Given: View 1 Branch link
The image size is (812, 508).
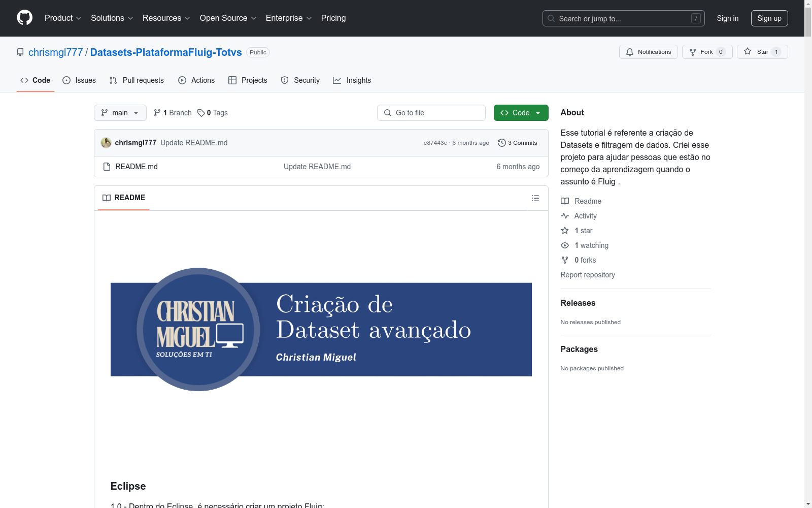Looking at the screenshot, I should coord(173,113).
